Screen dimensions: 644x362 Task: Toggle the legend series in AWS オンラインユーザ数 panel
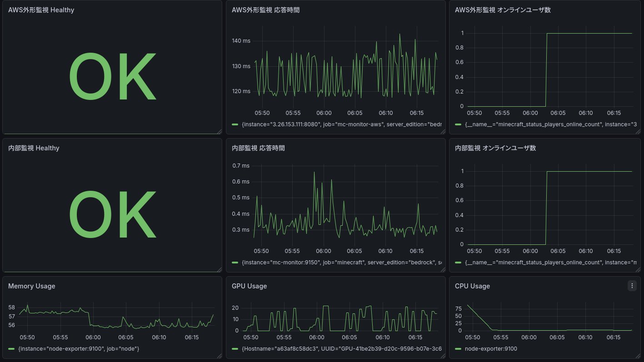[551, 124]
